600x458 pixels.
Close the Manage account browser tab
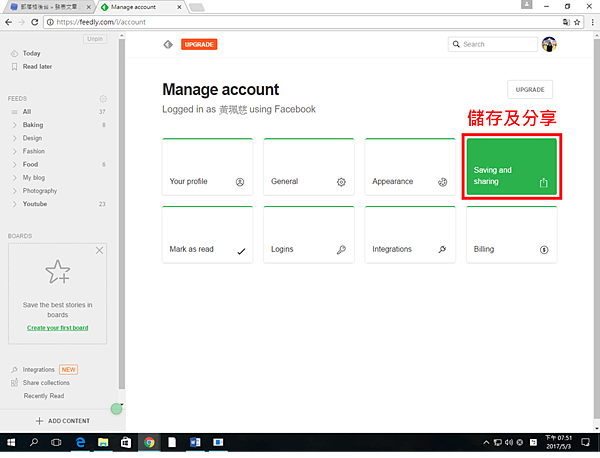tap(179, 7)
